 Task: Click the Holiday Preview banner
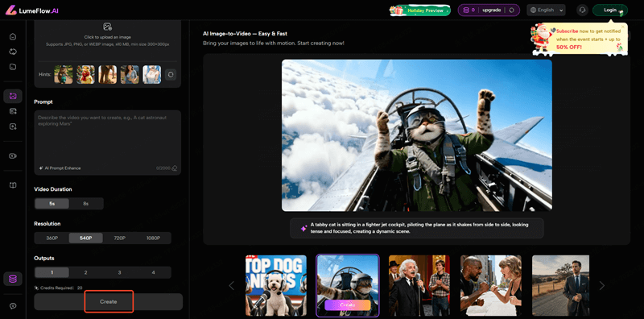tap(419, 10)
